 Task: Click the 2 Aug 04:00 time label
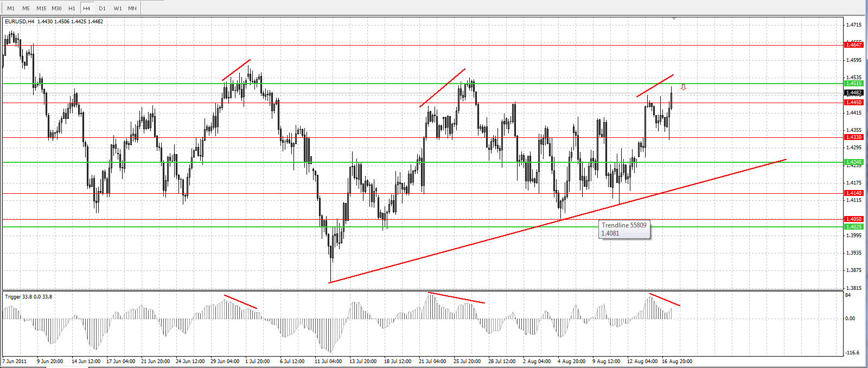point(537,361)
